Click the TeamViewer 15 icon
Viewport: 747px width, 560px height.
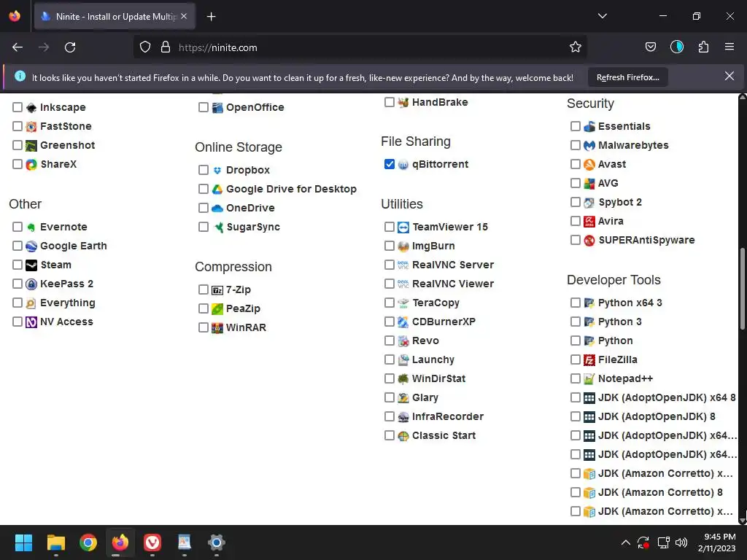tap(403, 227)
